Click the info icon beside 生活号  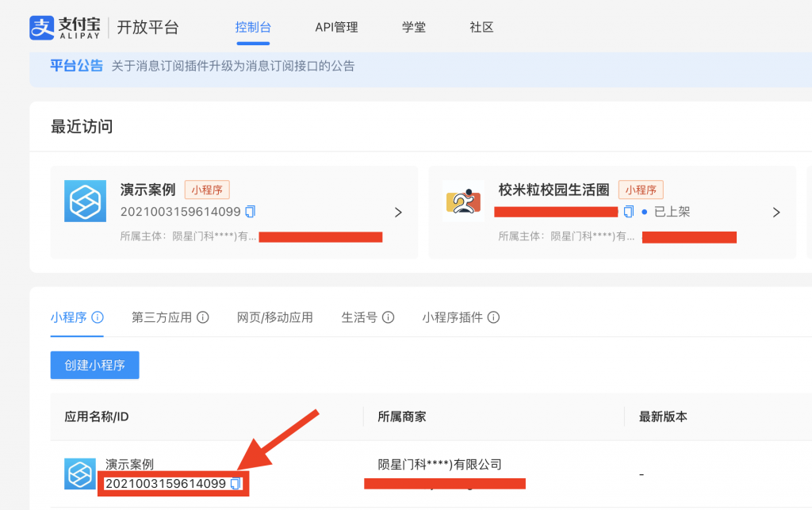387,316
